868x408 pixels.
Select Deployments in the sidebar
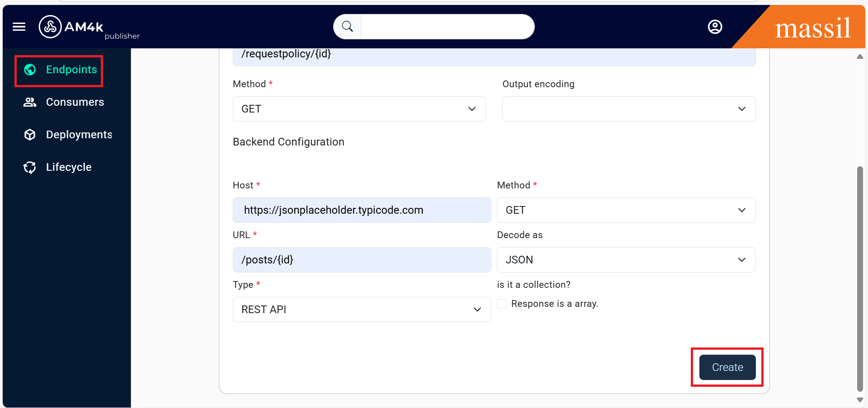(79, 135)
